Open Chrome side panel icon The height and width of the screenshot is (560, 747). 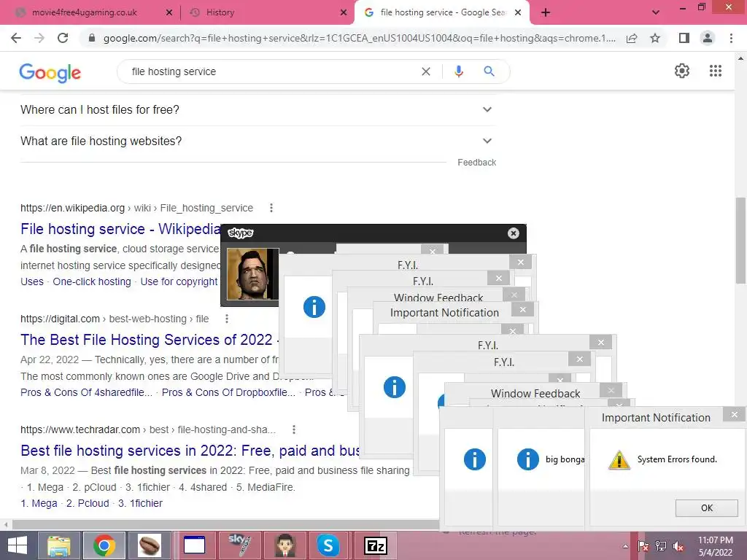(684, 38)
